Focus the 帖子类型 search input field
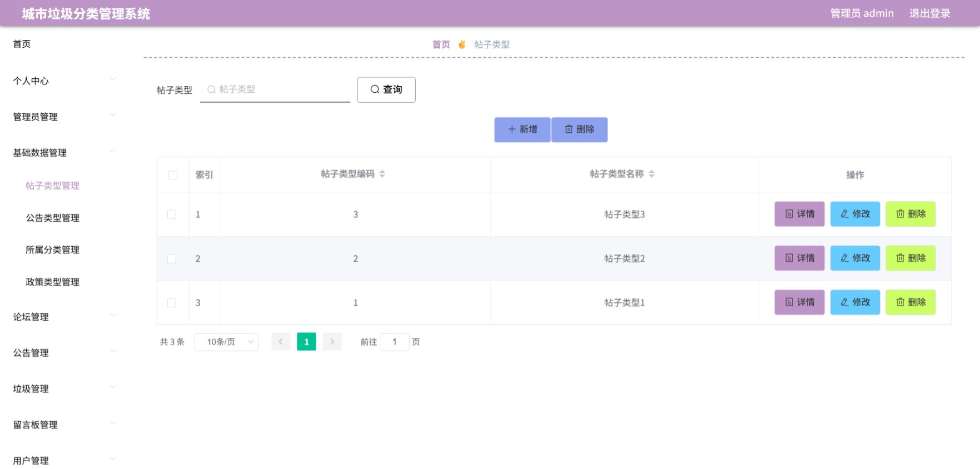Screen dimensions: 980x469 (275, 89)
